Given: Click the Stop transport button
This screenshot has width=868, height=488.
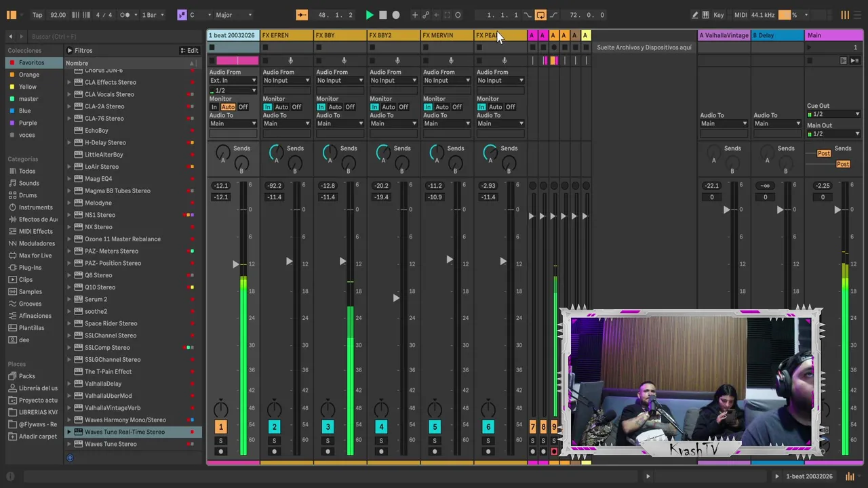Looking at the screenshot, I should point(382,15).
